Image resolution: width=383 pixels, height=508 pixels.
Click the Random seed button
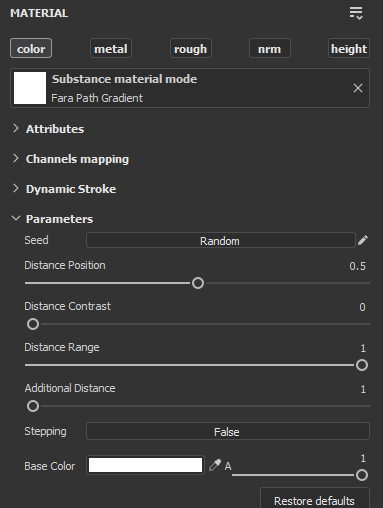click(221, 240)
